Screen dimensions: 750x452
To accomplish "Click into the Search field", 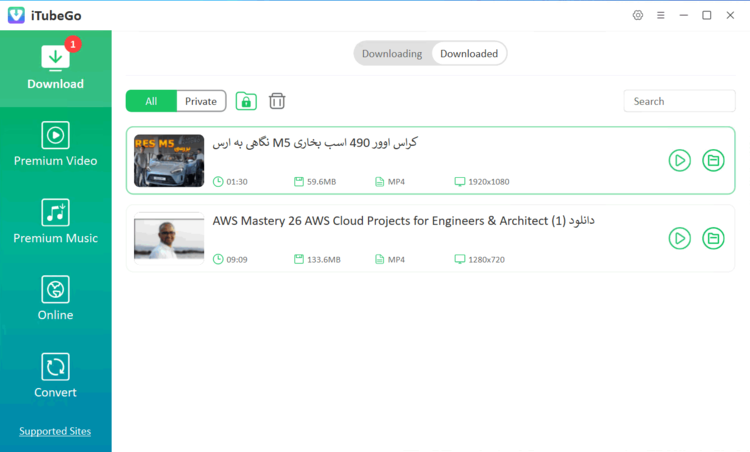I will click(679, 101).
